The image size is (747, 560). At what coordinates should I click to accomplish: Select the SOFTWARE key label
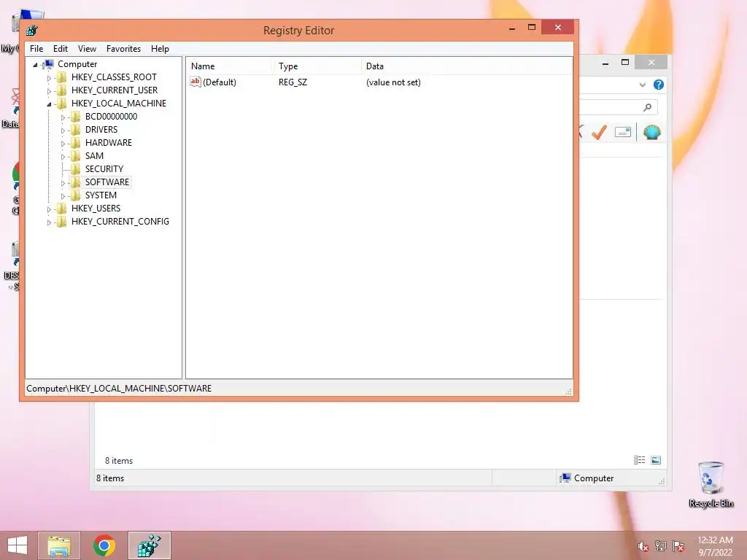click(x=107, y=182)
